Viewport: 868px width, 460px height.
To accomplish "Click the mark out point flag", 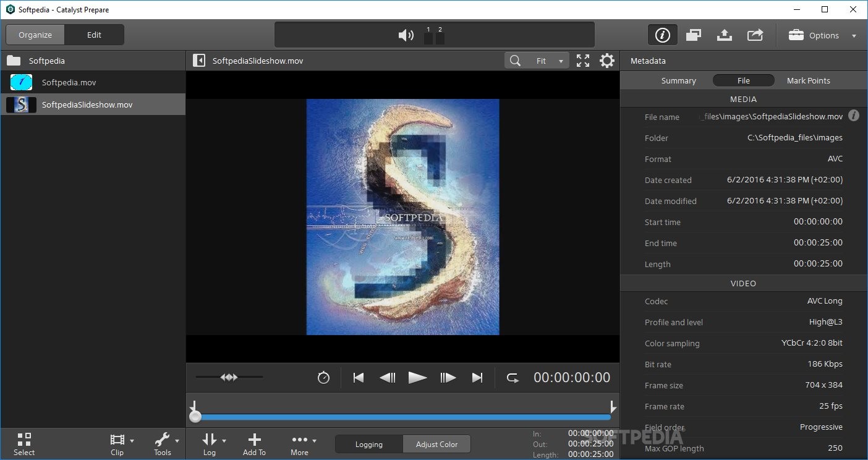I will pos(613,406).
